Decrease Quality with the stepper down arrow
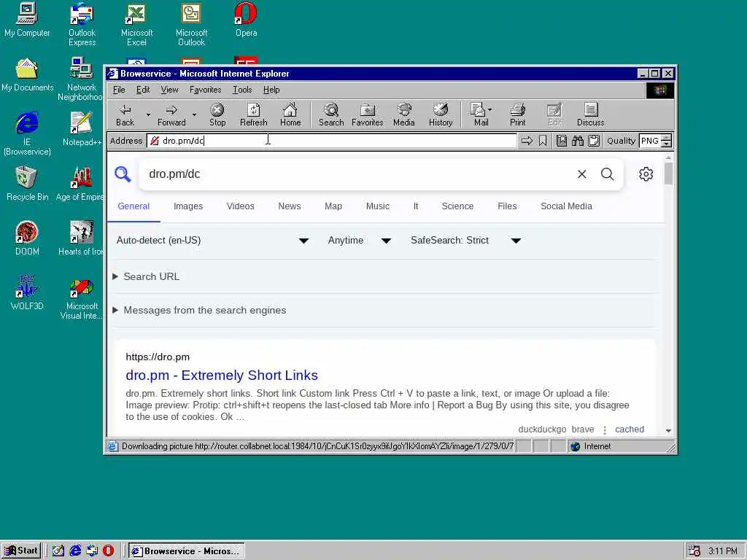This screenshot has width=747, height=560. [x=667, y=144]
